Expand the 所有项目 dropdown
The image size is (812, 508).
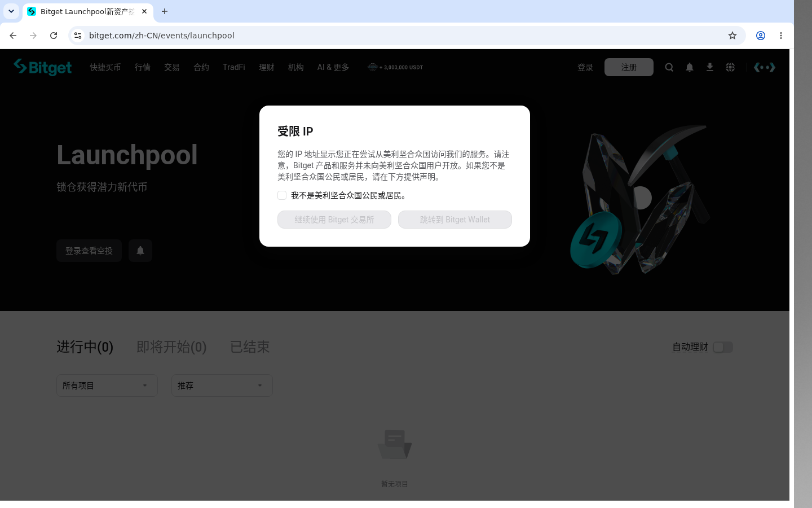point(107,386)
